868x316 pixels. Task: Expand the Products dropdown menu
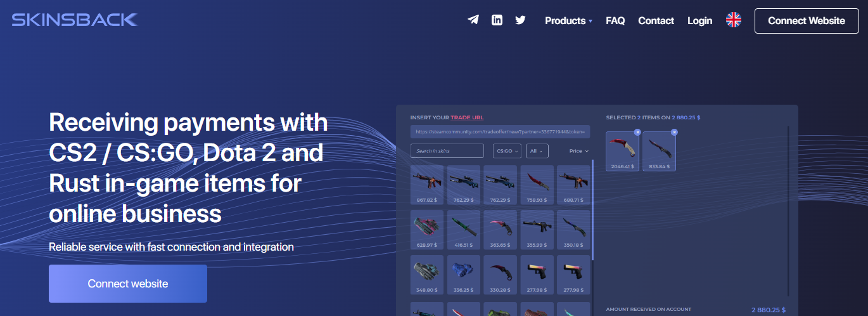568,21
